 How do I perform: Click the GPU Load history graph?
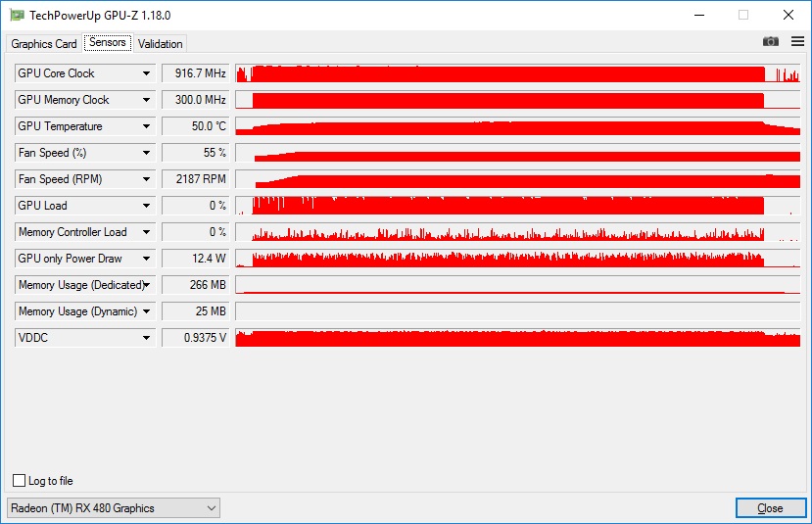518,206
